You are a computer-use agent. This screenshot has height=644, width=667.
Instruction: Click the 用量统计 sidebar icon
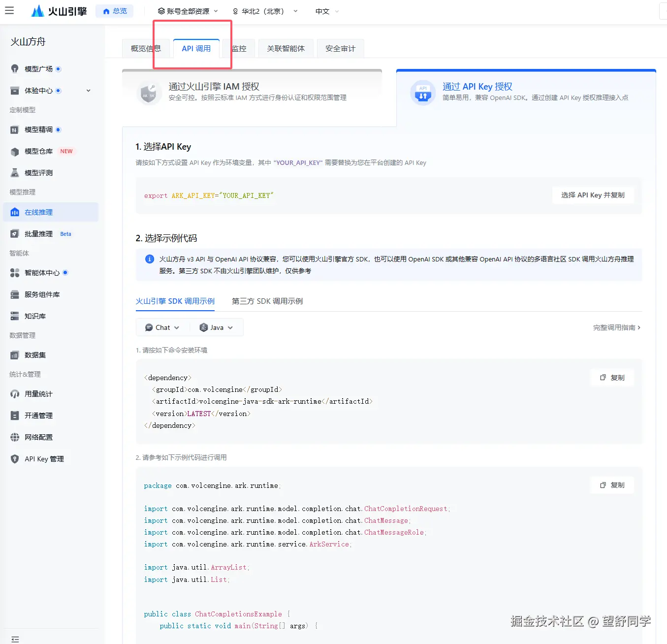click(15, 394)
